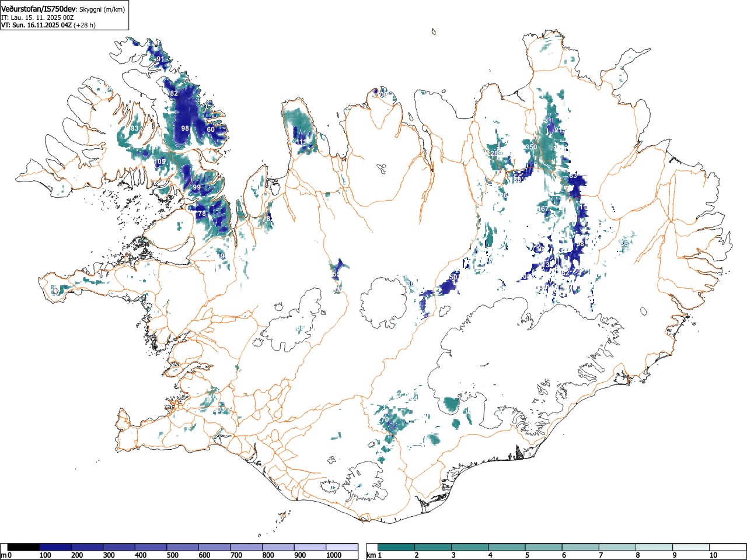
Task: Click the '1000' tick label on the meter scale
Action: [x=333, y=555]
